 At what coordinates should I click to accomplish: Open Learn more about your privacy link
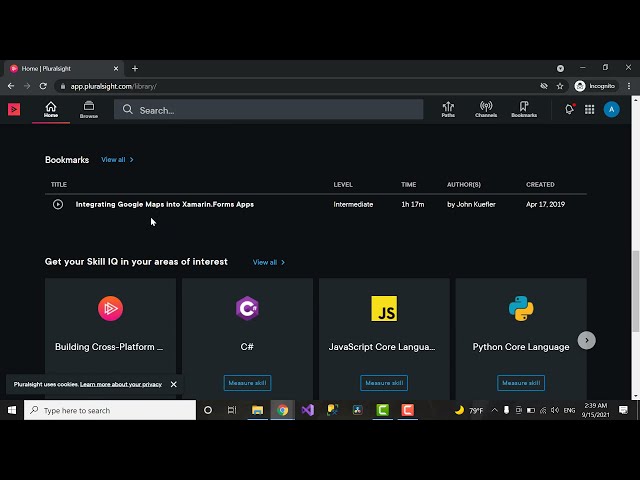(121, 384)
